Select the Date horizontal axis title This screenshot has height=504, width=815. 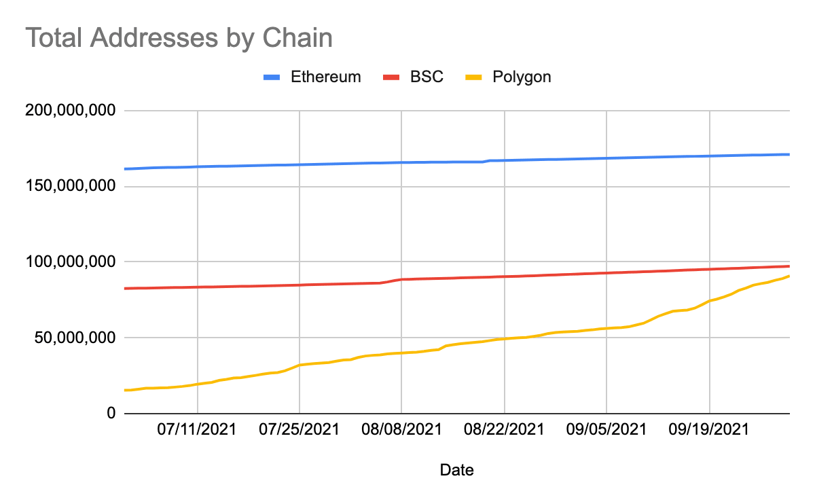pos(457,470)
